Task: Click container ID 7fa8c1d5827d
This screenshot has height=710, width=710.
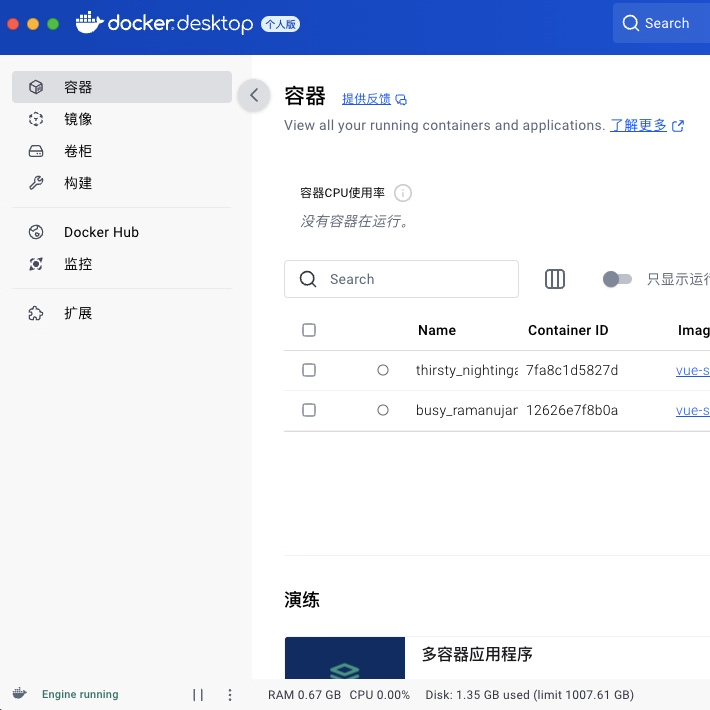Action: pos(572,370)
